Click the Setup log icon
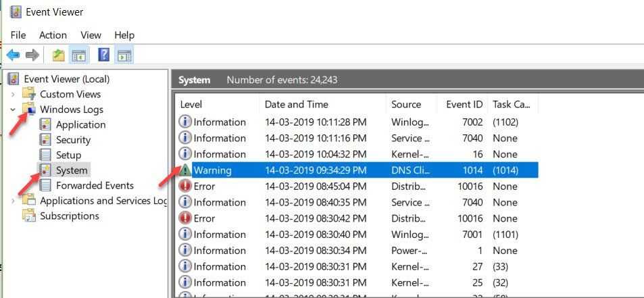The height and width of the screenshot is (298, 644). [45, 155]
